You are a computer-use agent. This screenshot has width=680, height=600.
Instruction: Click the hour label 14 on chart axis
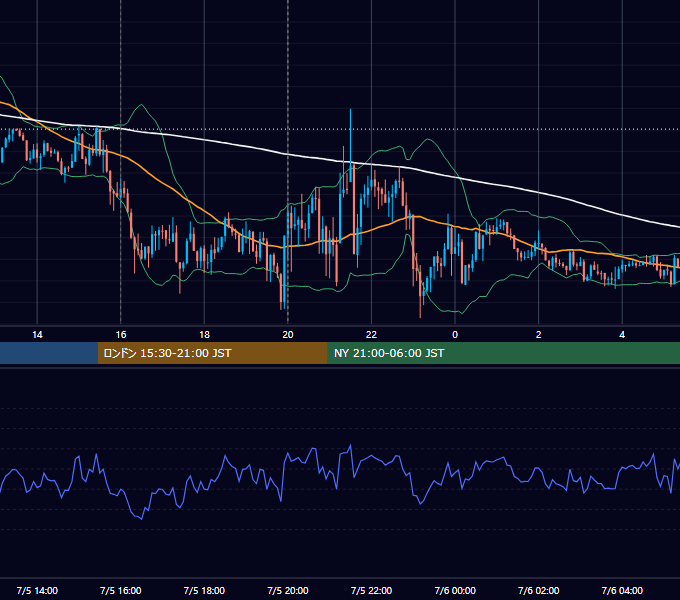tap(37, 334)
